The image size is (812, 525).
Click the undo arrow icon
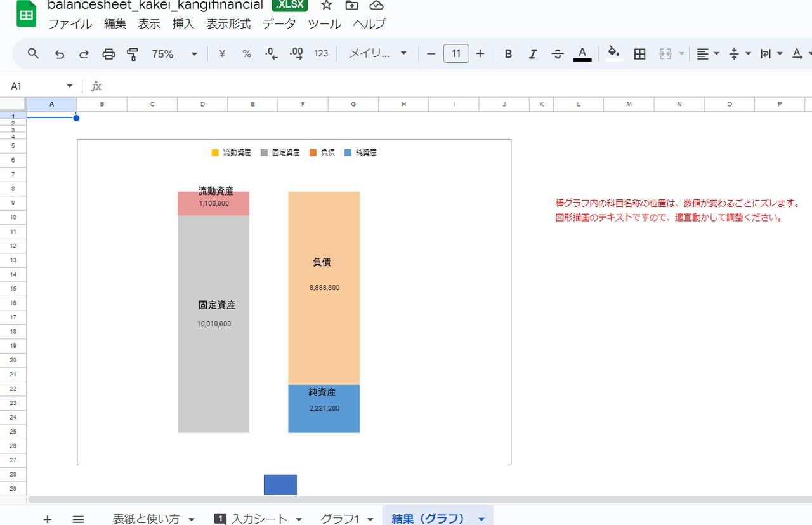point(60,54)
